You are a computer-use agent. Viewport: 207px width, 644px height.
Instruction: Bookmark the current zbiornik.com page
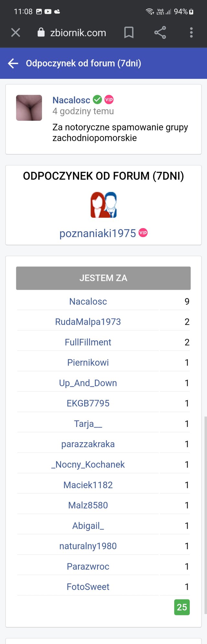click(129, 33)
